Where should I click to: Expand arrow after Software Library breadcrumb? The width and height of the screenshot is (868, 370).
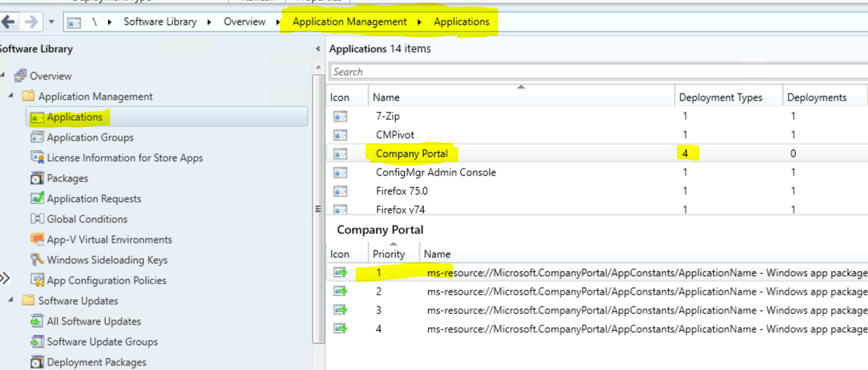tap(209, 22)
